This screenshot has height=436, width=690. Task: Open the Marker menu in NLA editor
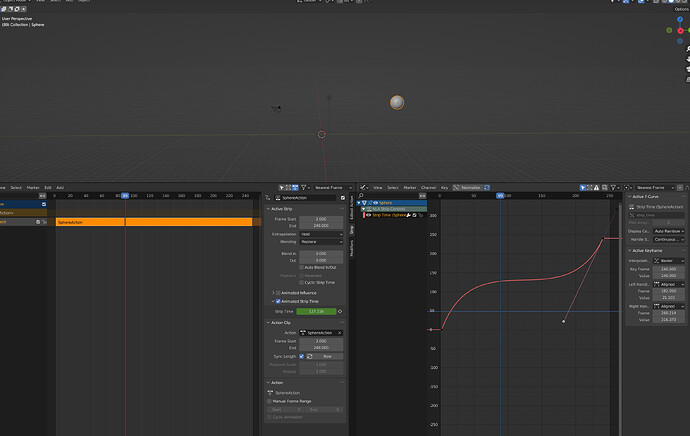(33, 187)
